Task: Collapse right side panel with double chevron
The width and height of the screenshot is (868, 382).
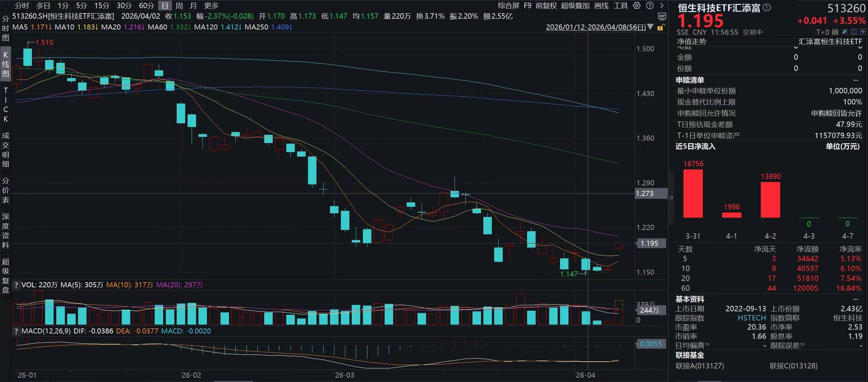Action: click(671, 198)
